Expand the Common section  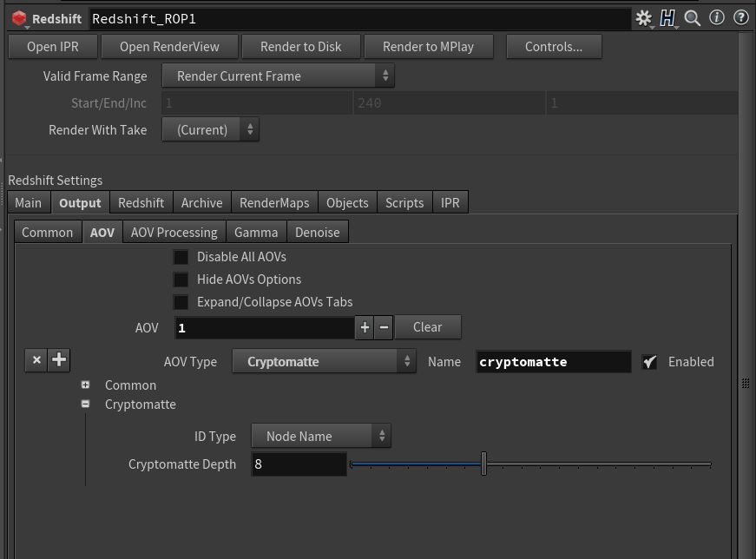tap(85, 385)
